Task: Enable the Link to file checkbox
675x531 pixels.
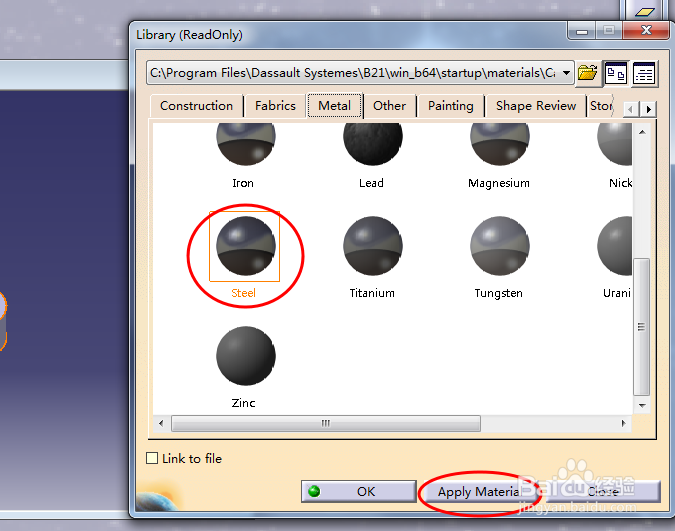Action: coord(152,458)
